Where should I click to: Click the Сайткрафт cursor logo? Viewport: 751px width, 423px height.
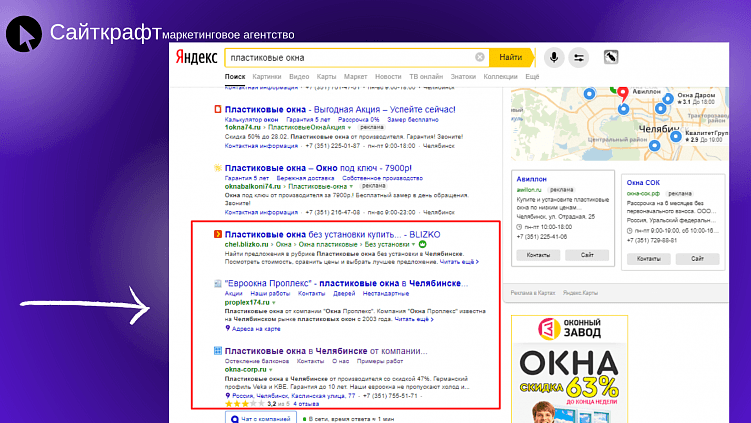[24, 34]
